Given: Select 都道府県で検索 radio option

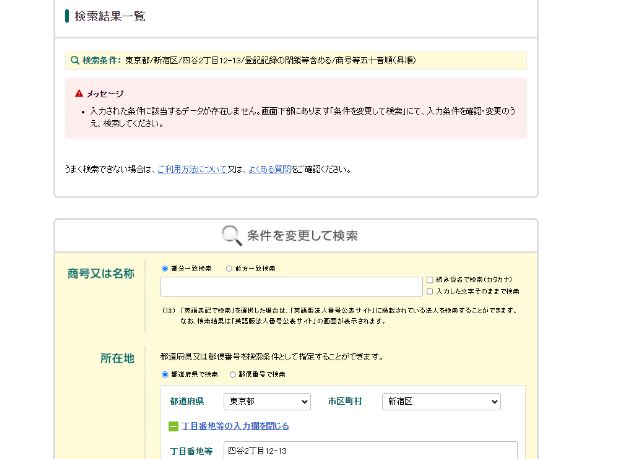Looking at the screenshot, I should (165, 375).
